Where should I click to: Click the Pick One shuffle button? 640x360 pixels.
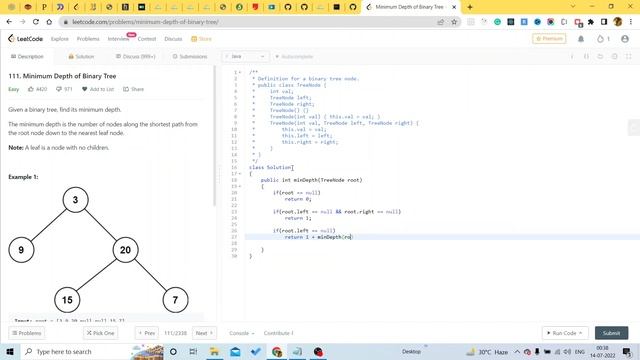[x=100, y=333]
